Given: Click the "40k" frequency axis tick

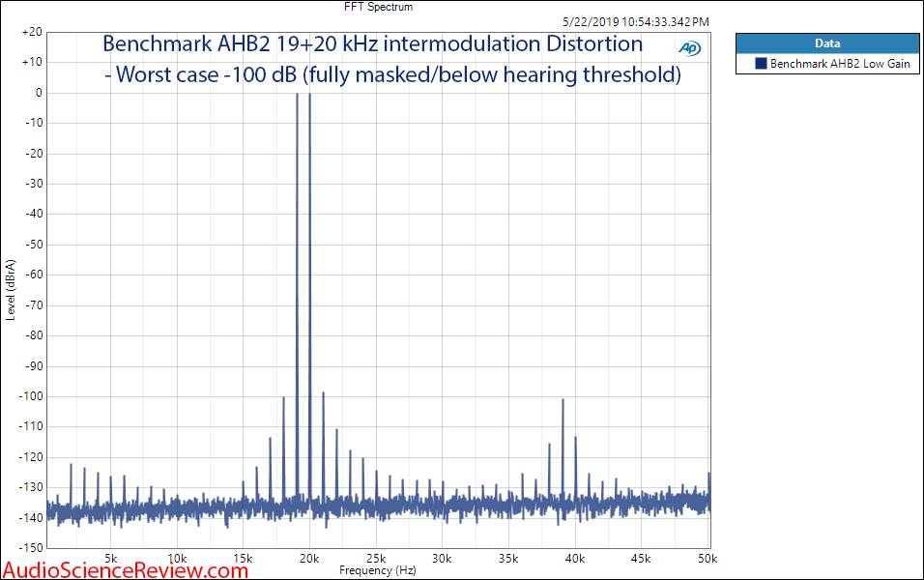Looking at the screenshot, I should (x=575, y=558).
